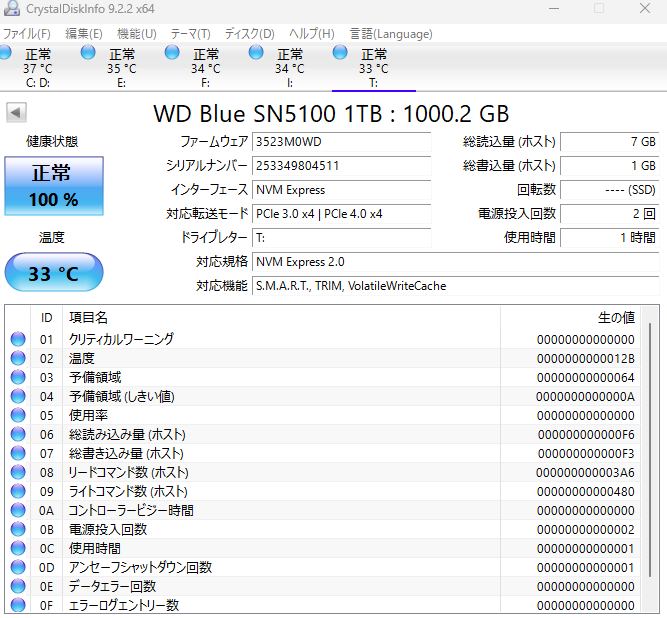
Task: Click status orb for row 03 予備領域
Action: [18, 377]
